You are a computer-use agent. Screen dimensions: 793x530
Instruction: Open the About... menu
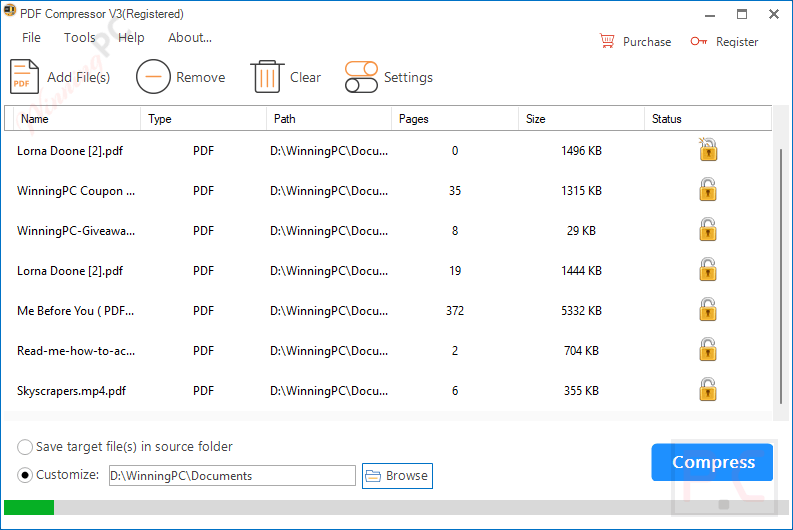(190, 37)
